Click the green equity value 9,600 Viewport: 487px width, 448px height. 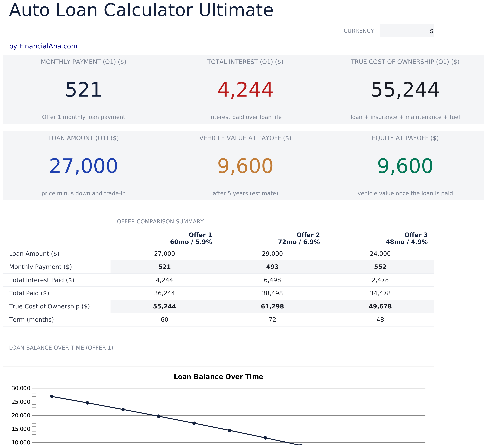tap(405, 166)
